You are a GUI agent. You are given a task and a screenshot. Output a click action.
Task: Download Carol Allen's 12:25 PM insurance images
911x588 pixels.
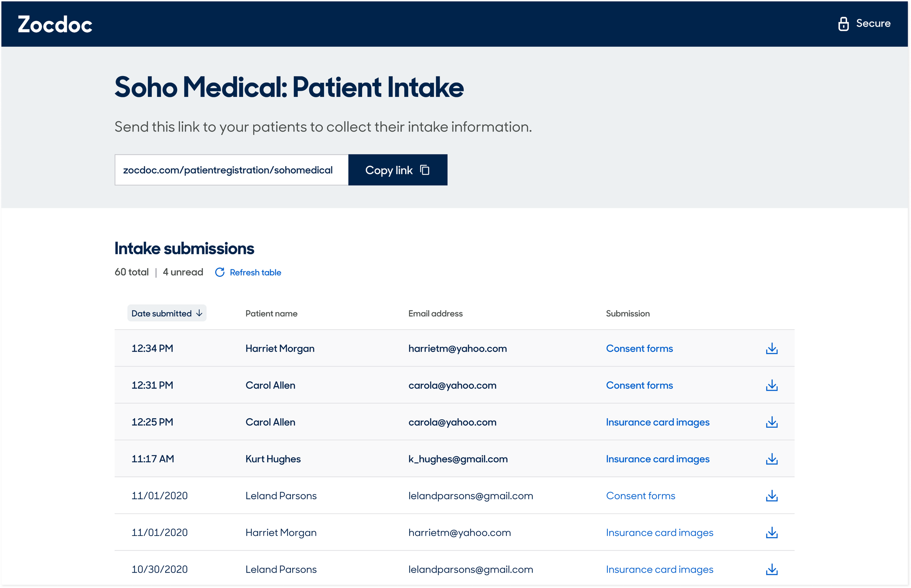(x=772, y=422)
